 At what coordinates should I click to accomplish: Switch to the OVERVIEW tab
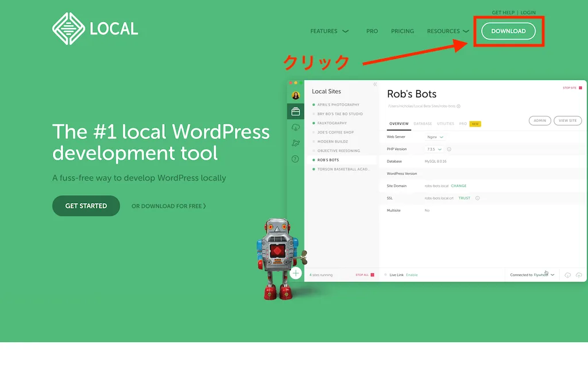[399, 124]
